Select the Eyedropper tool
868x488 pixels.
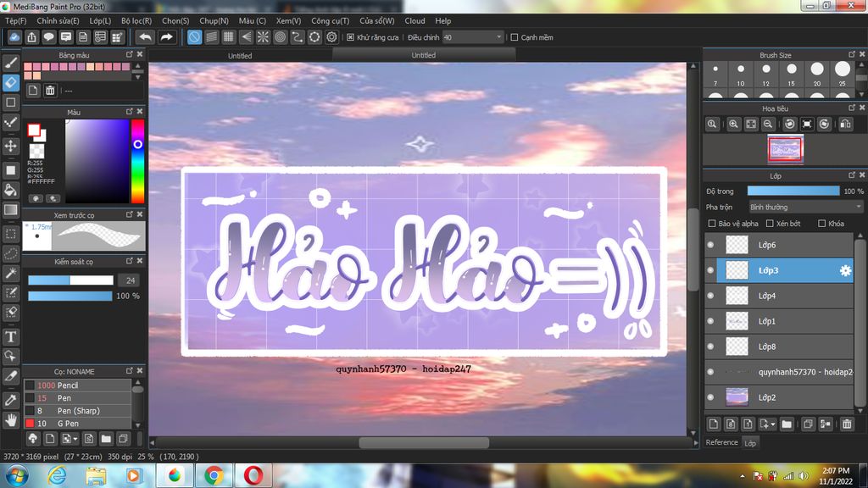tap(10, 400)
